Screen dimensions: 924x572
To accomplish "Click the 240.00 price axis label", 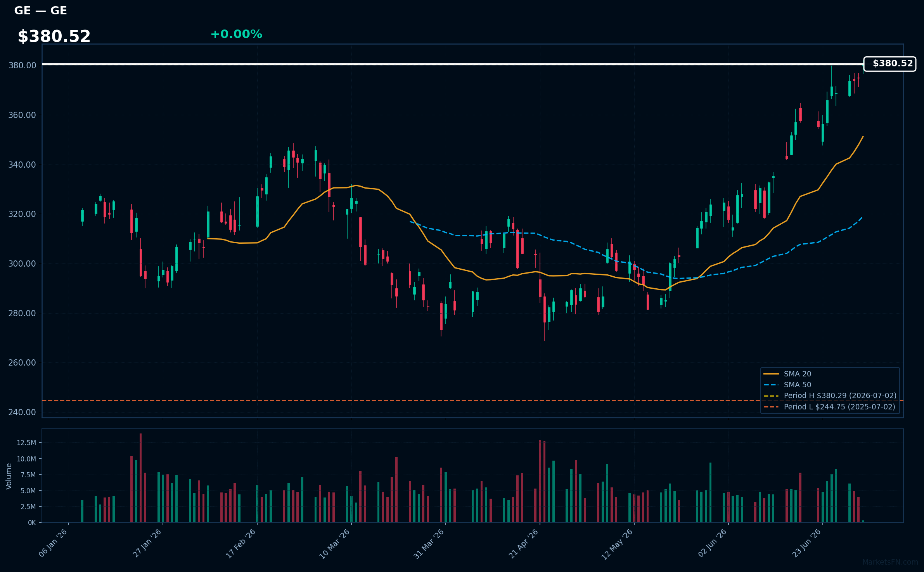I will pos(22,412).
